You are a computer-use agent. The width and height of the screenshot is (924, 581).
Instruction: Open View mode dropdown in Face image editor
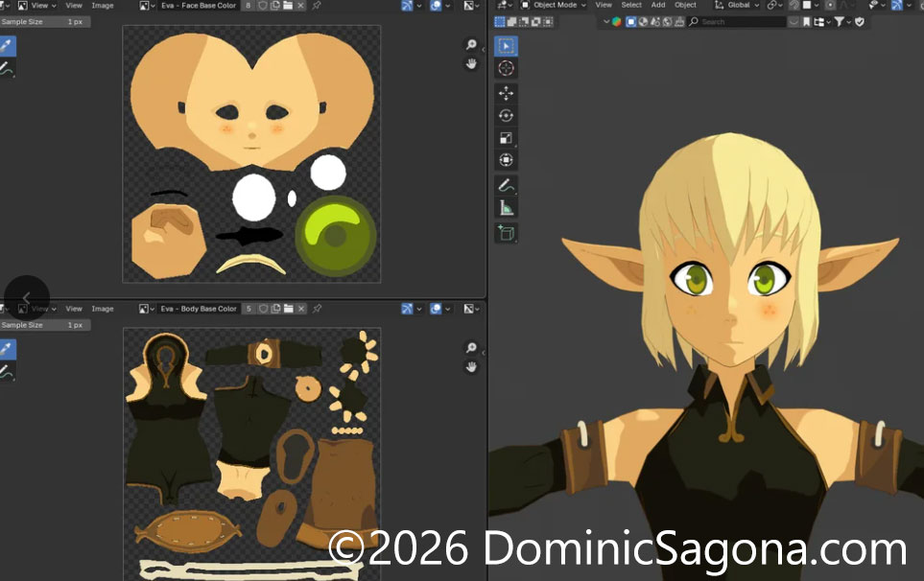[36, 6]
